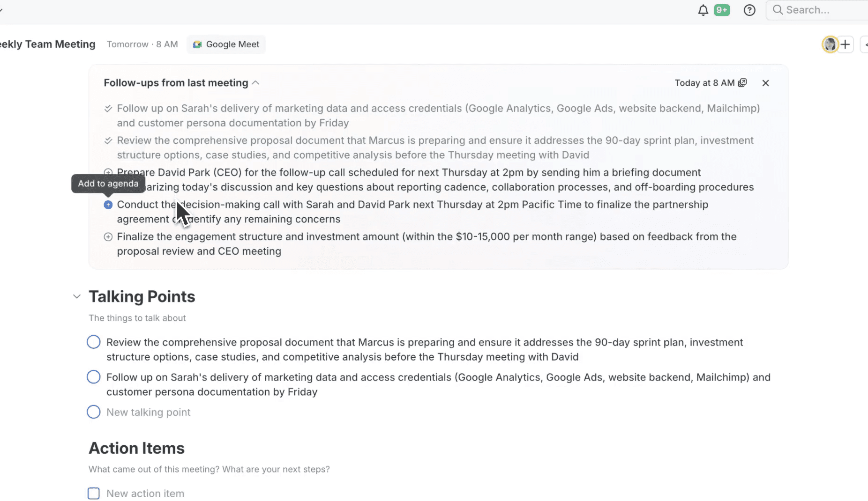868x501 pixels.
Task: Check off the Follow up on Sarah's delivery talking point
Action: click(x=94, y=377)
